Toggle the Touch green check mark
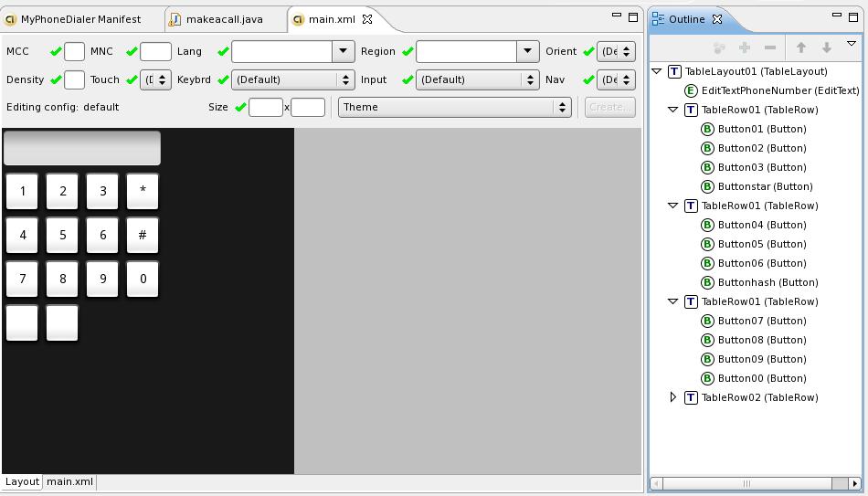Image resolution: width=868 pixels, height=496 pixels. [x=132, y=79]
